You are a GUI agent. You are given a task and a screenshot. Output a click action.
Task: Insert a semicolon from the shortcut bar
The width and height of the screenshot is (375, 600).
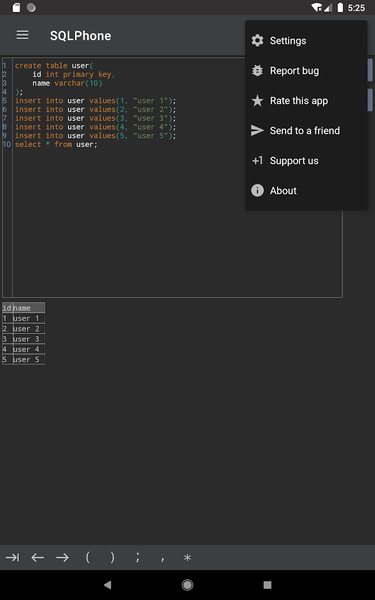tap(137, 557)
